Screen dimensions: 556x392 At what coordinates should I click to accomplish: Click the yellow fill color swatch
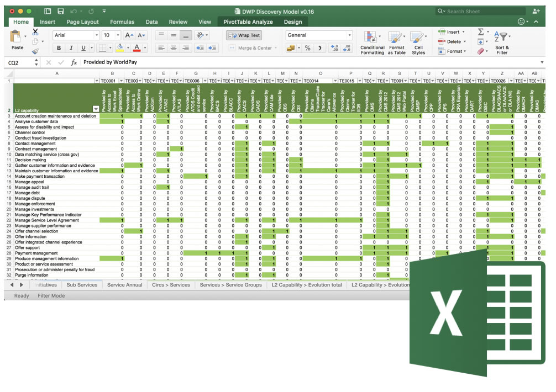point(120,48)
